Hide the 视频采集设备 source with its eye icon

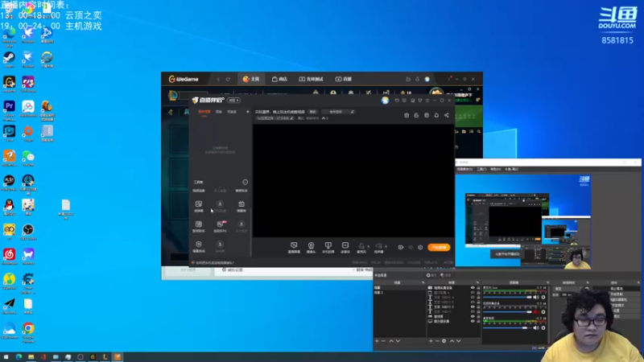click(473, 288)
